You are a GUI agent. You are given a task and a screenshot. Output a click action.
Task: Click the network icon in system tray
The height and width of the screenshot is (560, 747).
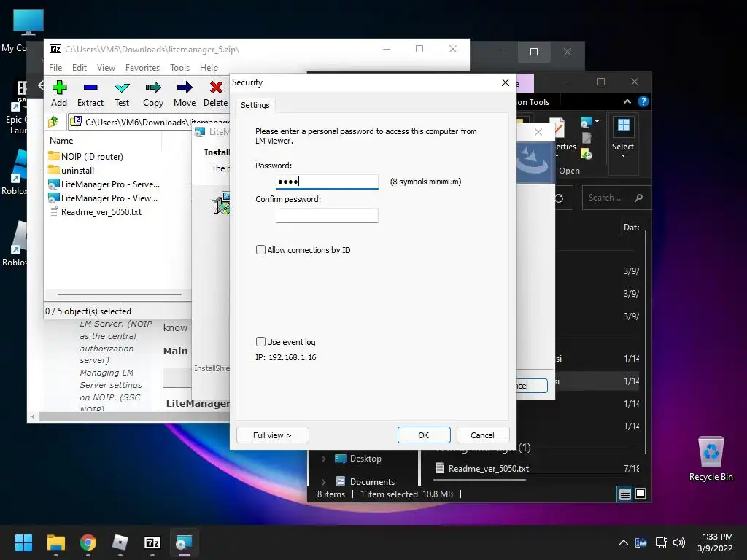[661, 542]
